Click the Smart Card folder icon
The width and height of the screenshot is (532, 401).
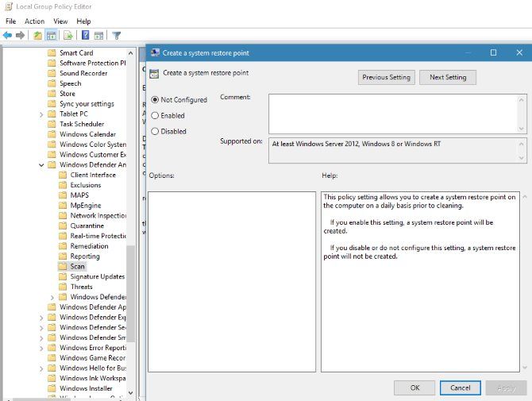click(x=52, y=52)
